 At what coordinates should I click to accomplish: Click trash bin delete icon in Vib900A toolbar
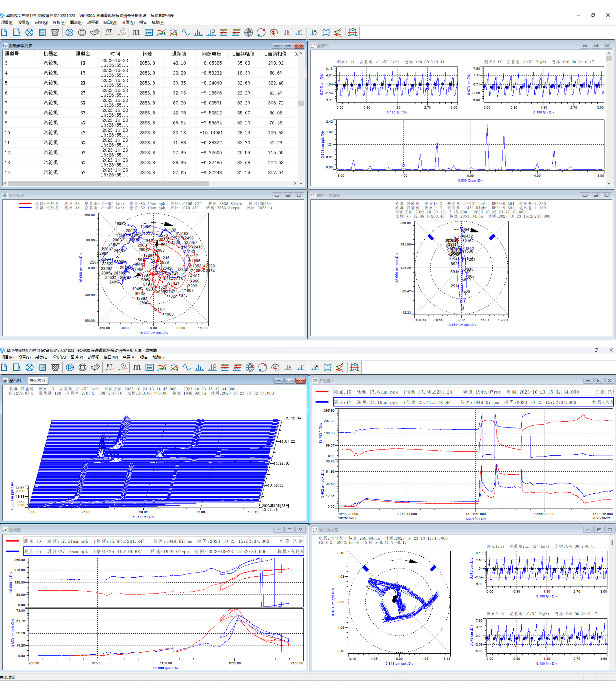pos(55,33)
